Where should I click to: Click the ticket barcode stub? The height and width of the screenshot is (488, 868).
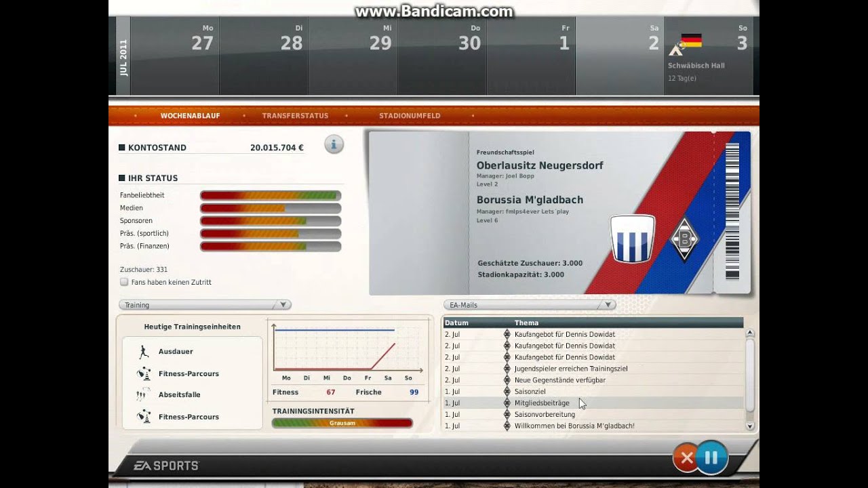pos(732,211)
